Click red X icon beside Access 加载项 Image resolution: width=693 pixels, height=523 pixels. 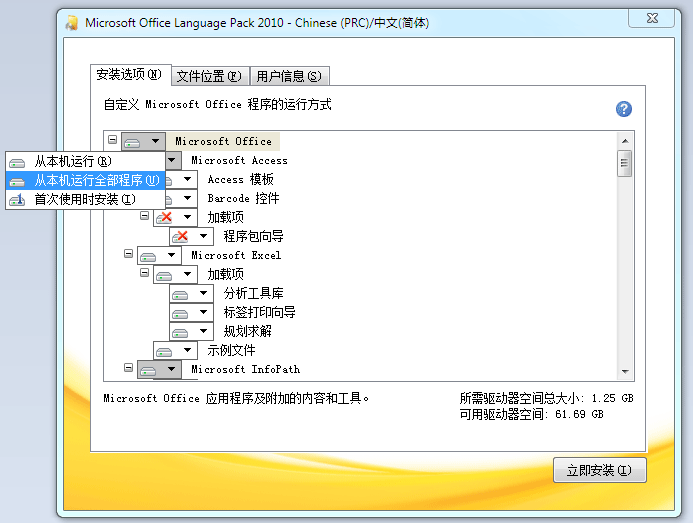point(164,218)
